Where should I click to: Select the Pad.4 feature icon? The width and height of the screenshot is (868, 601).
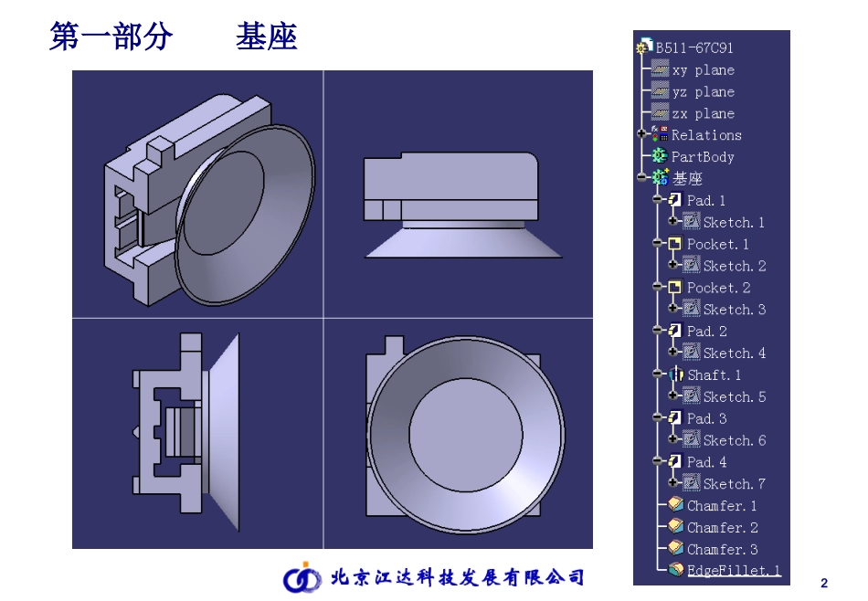(x=675, y=461)
